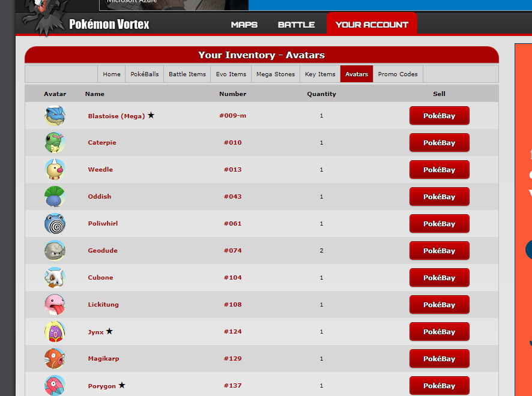Choose the Cubone avatar icon
Screen dimensions: 532x396
[x=55, y=278]
